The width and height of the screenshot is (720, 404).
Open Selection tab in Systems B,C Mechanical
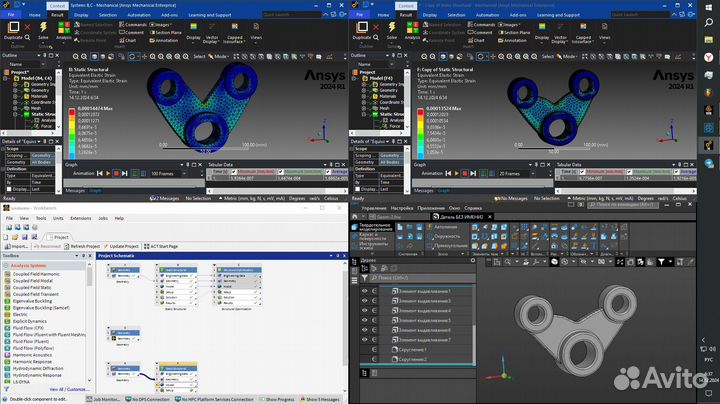tap(108, 15)
